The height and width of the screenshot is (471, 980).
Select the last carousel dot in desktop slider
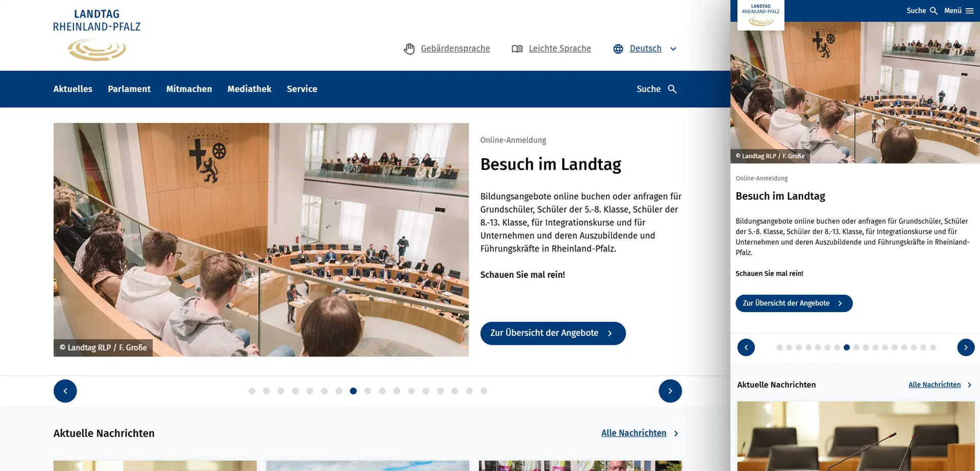pyautogui.click(x=484, y=391)
